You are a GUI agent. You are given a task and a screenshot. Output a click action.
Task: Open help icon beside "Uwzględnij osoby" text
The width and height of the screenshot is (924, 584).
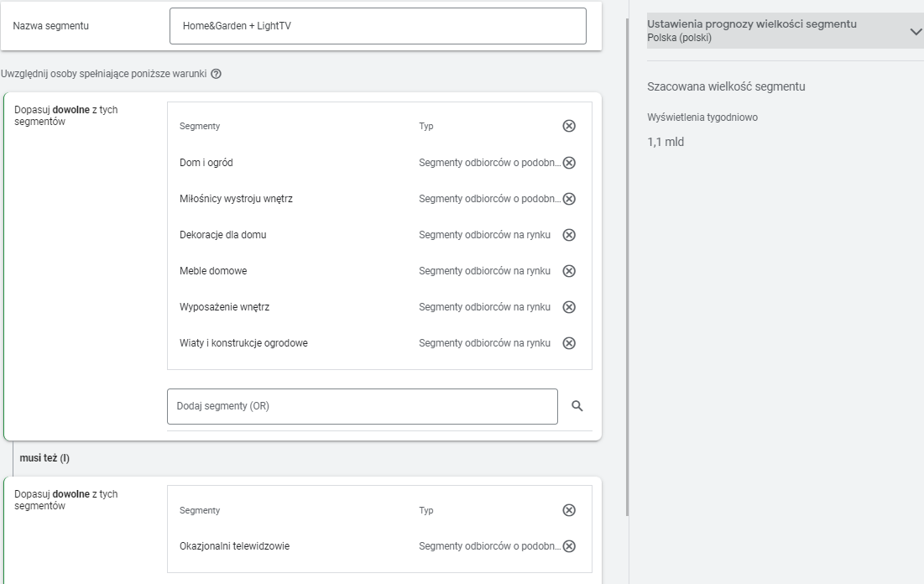click(217, 74)
